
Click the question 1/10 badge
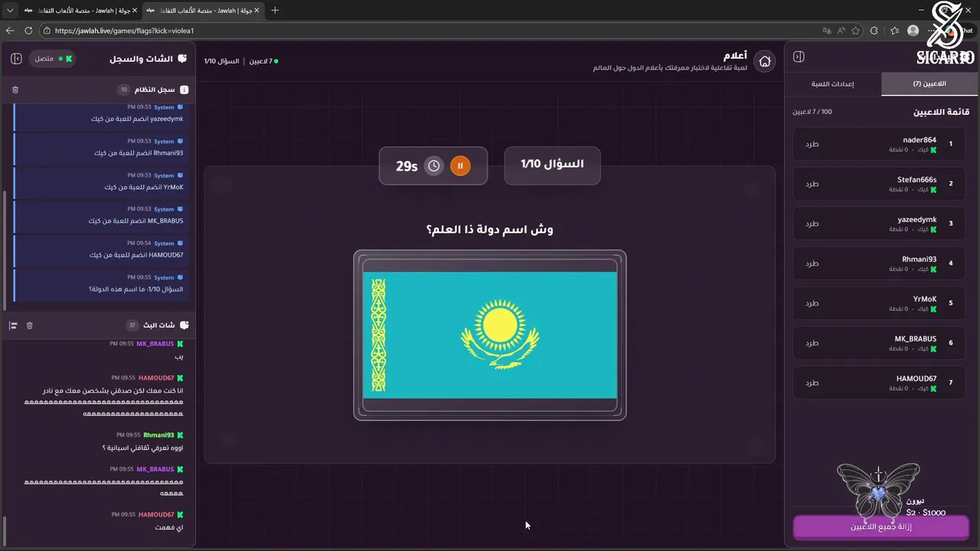point(552,165)
